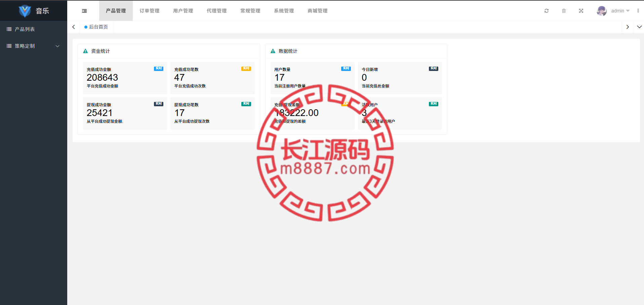Click the 提现成功笔数 card label
644x305 pixels.
(186, 105)
